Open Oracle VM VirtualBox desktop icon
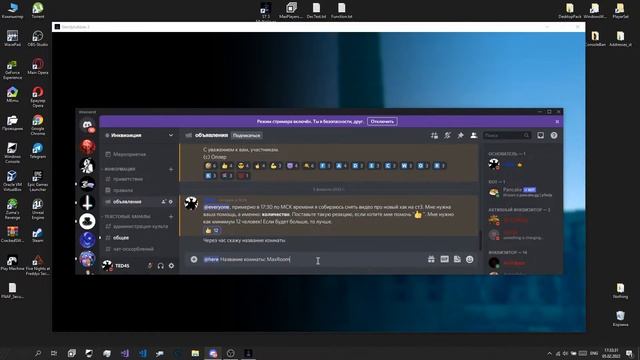 (x=12, y=181)
